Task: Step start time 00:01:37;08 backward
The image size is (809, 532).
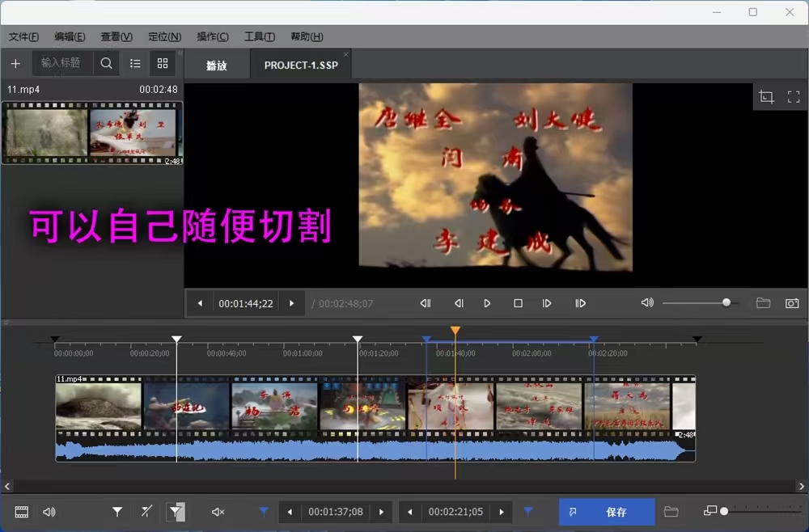Action: [290, 512]
